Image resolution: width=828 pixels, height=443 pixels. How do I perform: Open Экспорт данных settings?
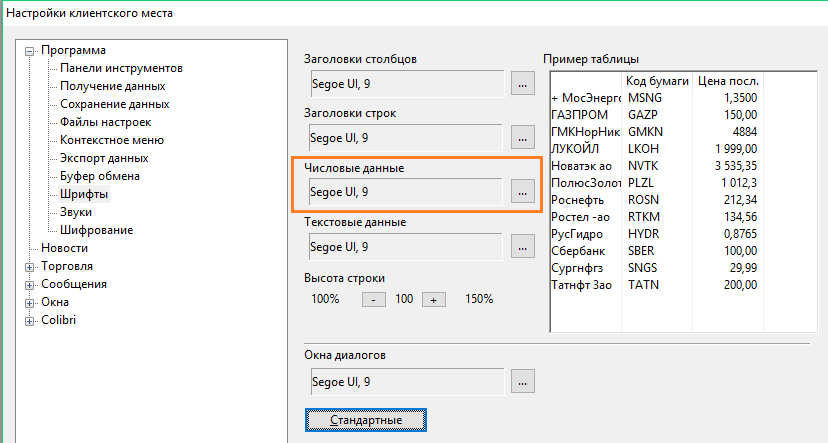(x=104, y=158)
